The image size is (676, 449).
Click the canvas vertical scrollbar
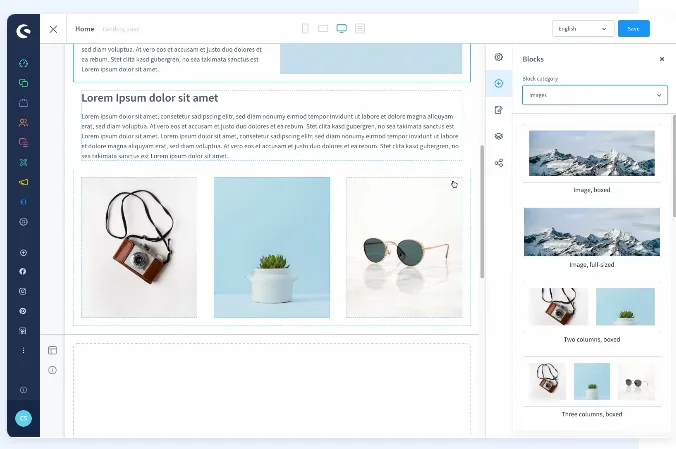click(482, 211)
